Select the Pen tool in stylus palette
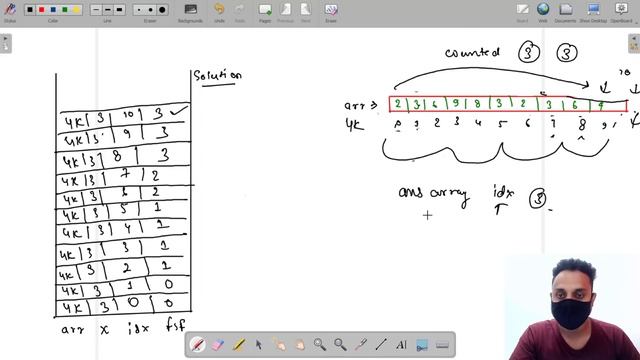 198,345
